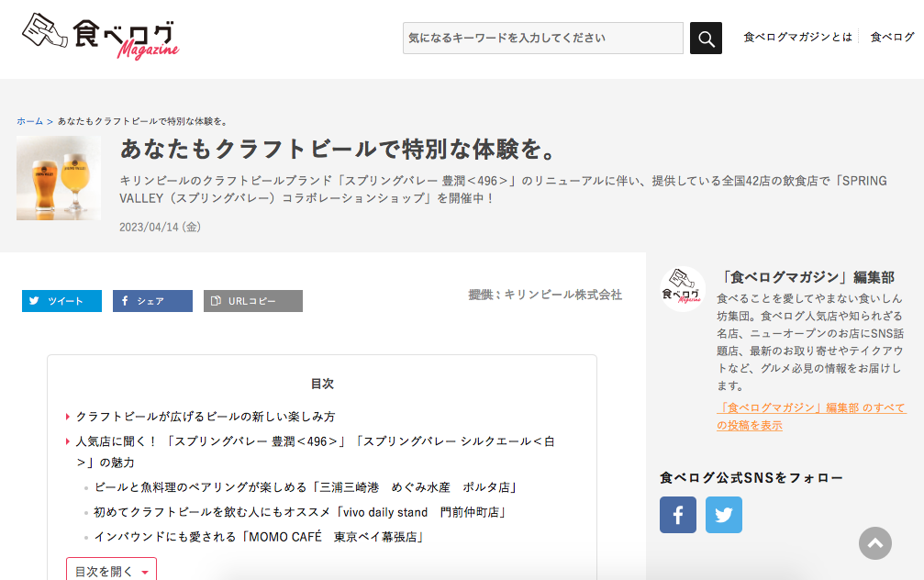Click the craft beer article thumbnail
Screen dimensions: 924x580
59,178
